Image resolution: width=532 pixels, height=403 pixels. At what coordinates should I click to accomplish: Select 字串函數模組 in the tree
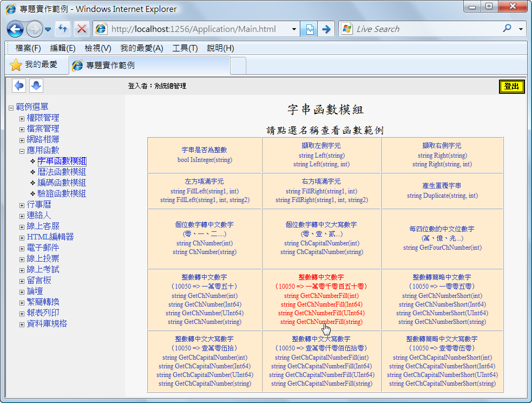[x=62, y=161]
